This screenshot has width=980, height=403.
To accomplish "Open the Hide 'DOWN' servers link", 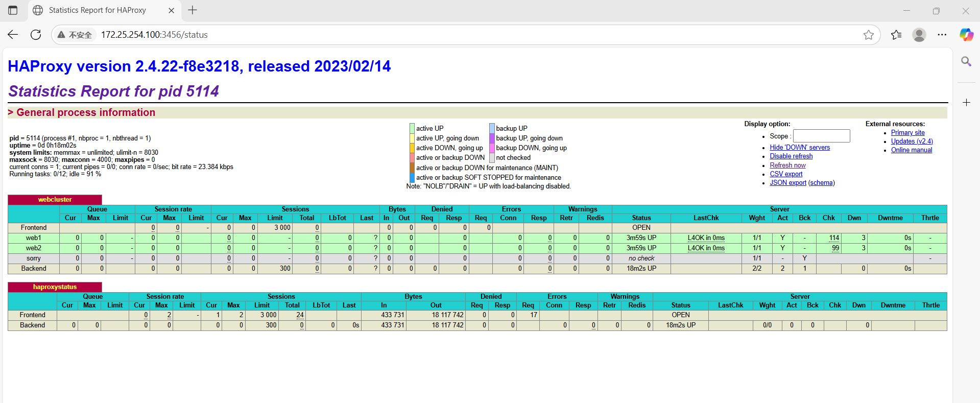I will (x=800, y=148).
